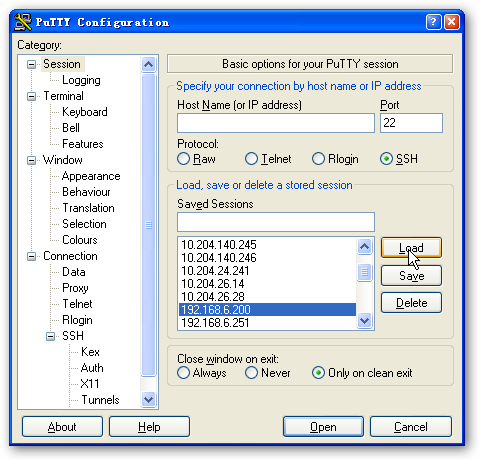Open the Terminal category
Viewport: 479px width, 460px height.
tap(63, 96)
